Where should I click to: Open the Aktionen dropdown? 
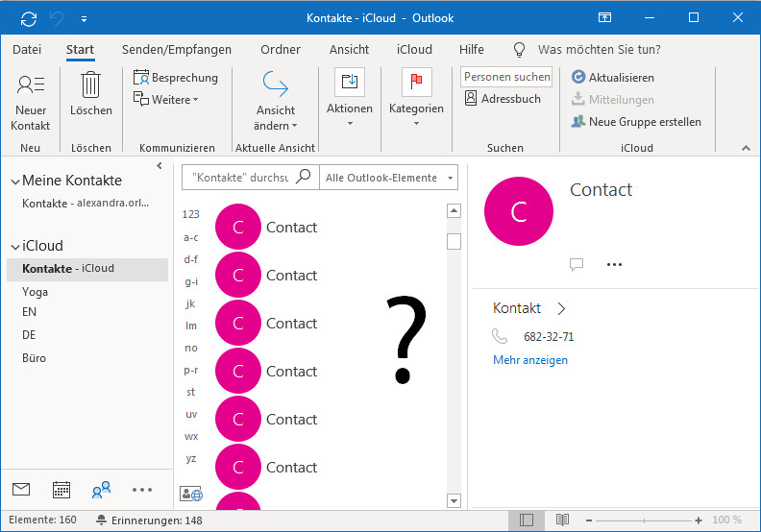tap(350, 98)
